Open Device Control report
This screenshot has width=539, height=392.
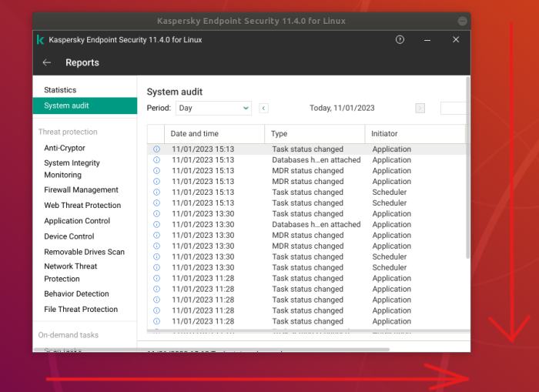[x=69, y=236]
